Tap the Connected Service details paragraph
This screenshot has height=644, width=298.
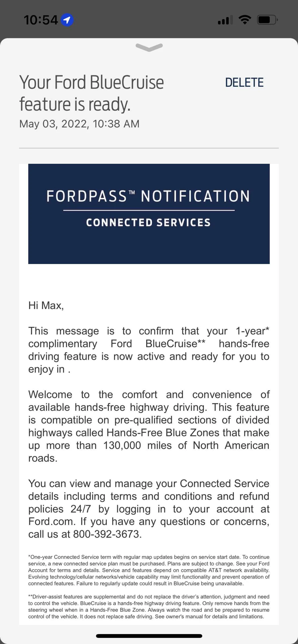[x=149, y=509]
